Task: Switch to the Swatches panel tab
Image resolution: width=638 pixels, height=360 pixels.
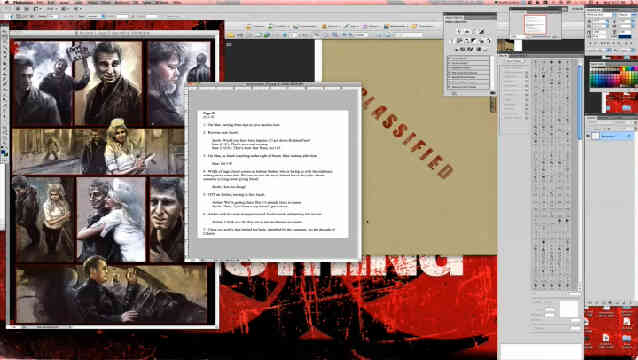Action: (598, 64)
